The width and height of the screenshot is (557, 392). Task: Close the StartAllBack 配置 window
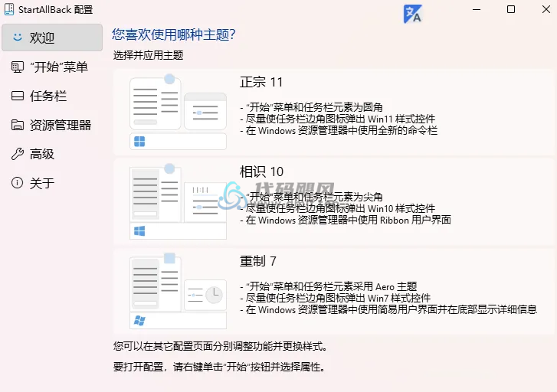(546, 10)
